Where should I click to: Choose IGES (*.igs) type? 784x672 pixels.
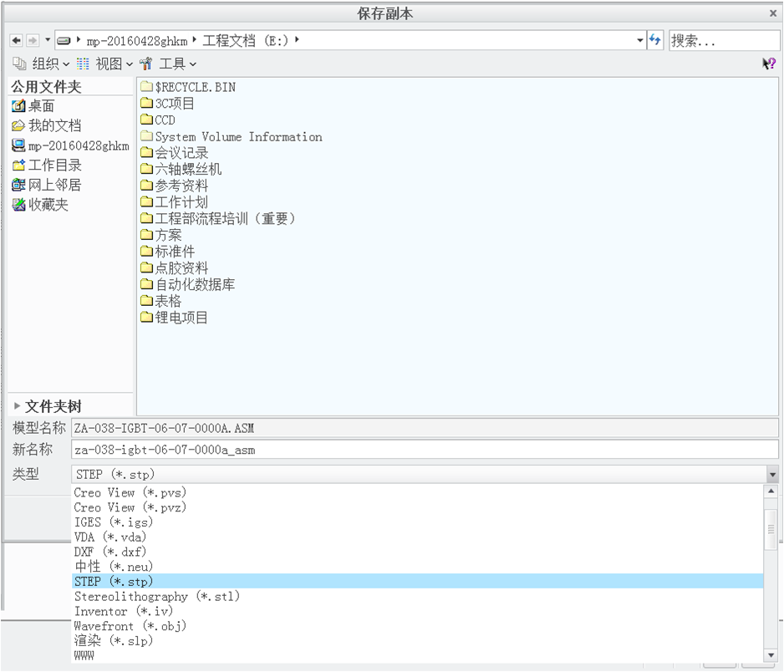pyautogui.click(x=418, y=522)
